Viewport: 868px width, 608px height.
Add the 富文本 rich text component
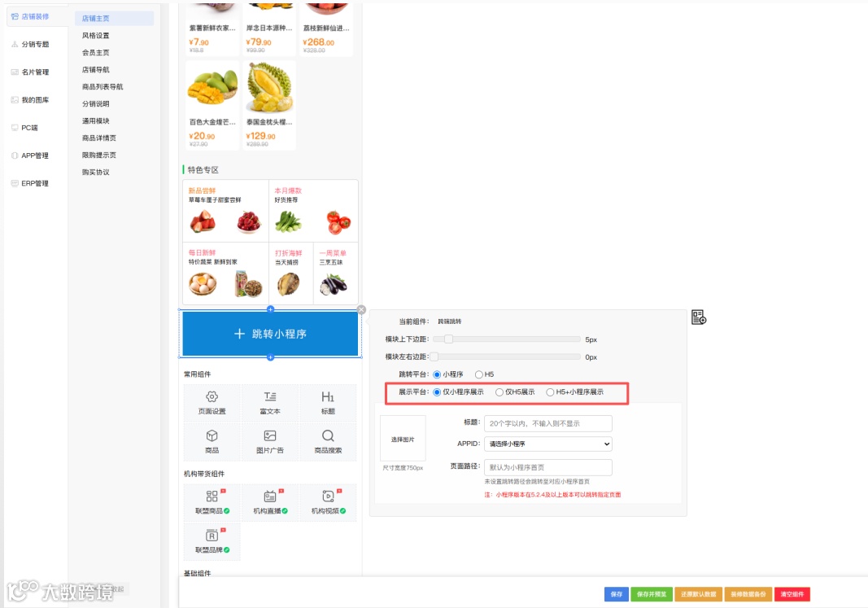tap(270, 403)
